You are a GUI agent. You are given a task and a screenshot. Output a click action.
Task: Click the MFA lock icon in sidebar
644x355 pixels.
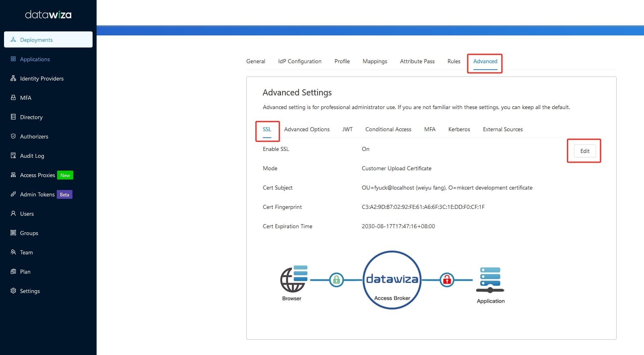[13, 97]
